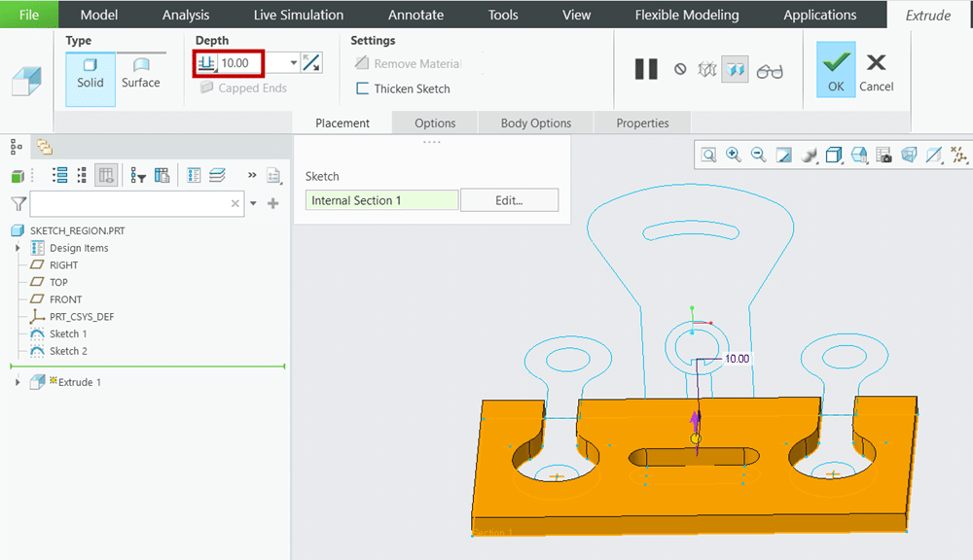Click the Refit view icon
The width and height of the screenshot is (973, 560).
point(708,155)
